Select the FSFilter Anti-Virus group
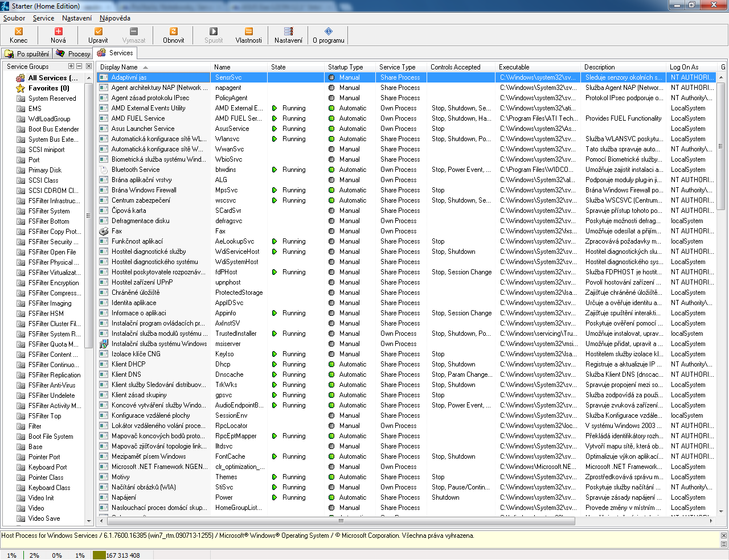This screenshot has height=560, width=729. tap(51, 385)
